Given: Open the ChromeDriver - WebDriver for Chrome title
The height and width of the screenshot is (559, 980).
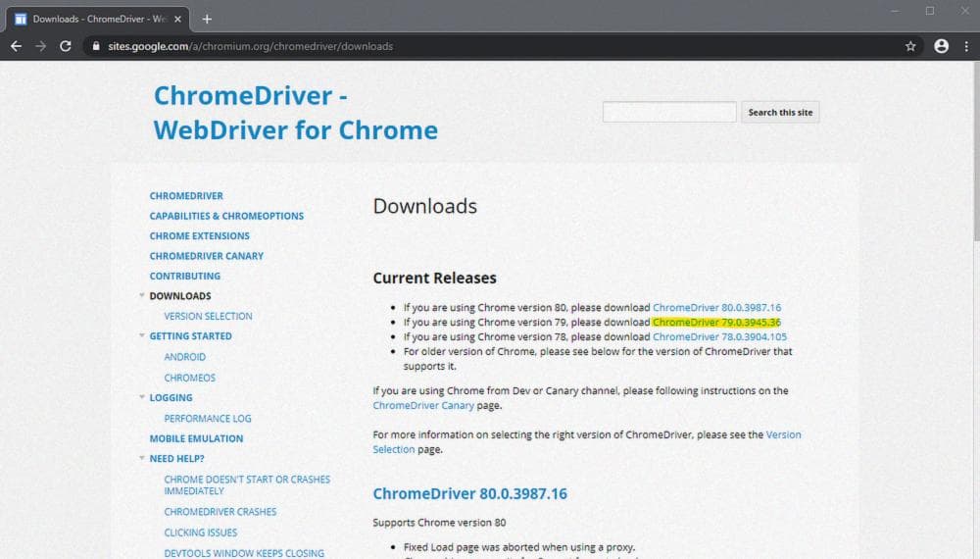Looking at the screenshot, I should tap(296, 113).
